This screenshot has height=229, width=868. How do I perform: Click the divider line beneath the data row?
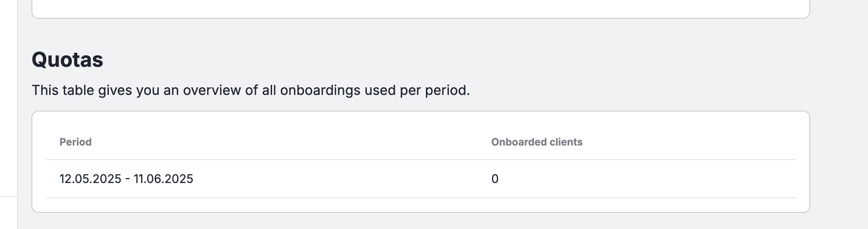click(x=421, y=198)
